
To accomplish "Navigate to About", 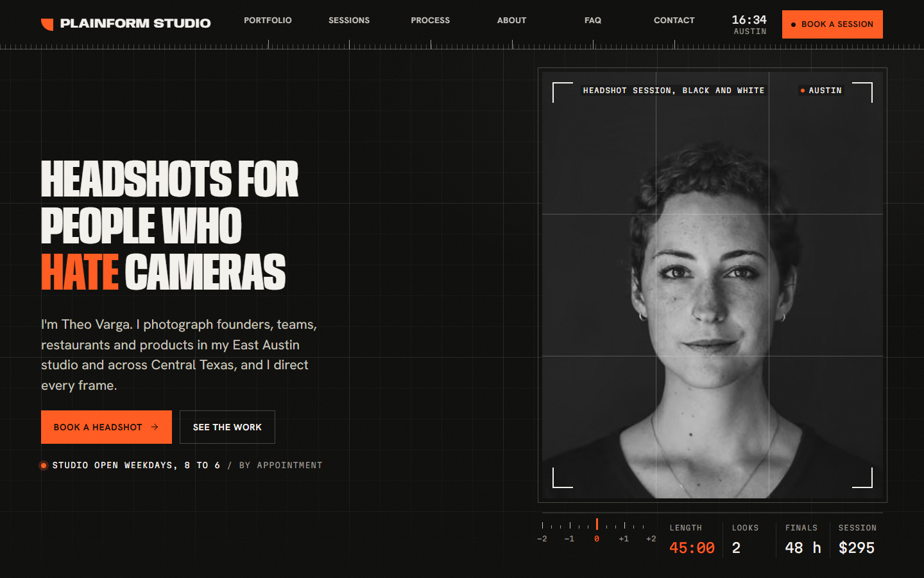I will (x=512, y=21).
